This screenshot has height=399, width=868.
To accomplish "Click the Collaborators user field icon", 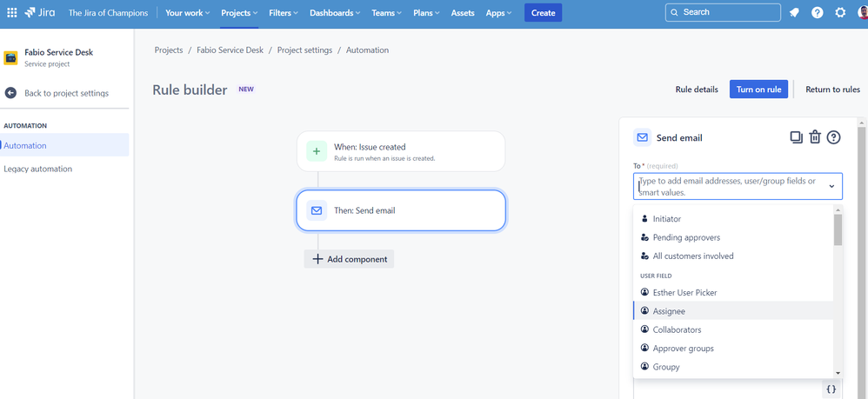I will pos(644,329).
